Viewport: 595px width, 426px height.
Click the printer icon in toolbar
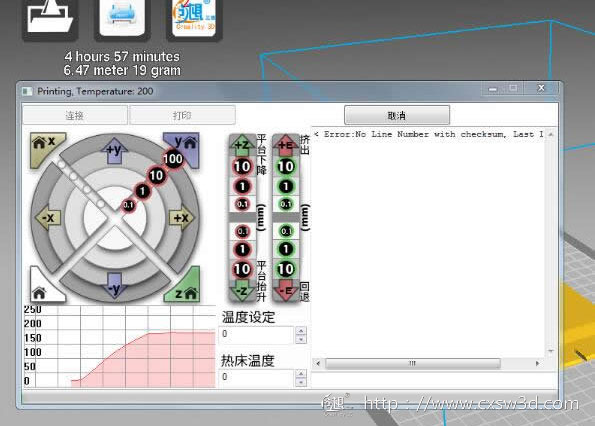click(122, 18)
